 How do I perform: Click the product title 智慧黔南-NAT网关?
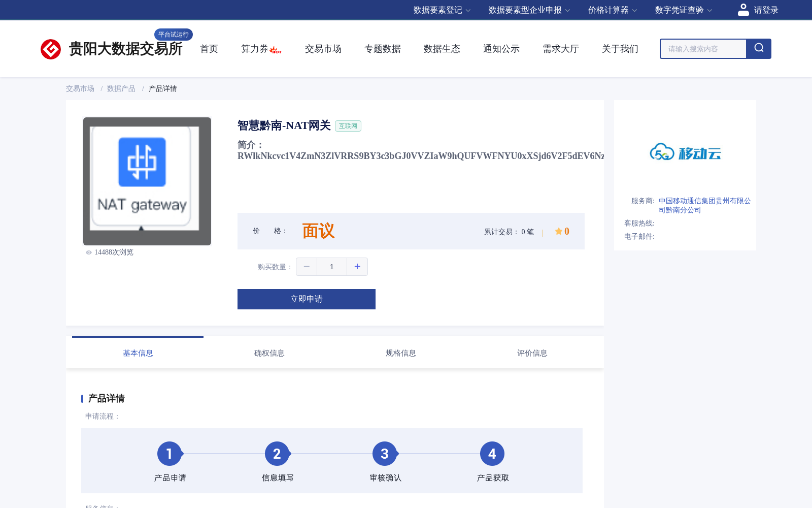pyautogui.click(x=284, y=125)
